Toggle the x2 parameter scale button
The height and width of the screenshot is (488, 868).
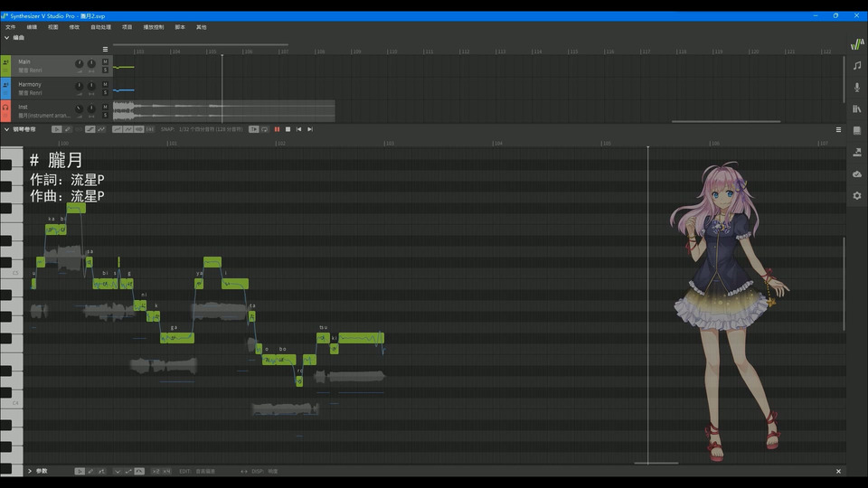click(x=156, y=472)
